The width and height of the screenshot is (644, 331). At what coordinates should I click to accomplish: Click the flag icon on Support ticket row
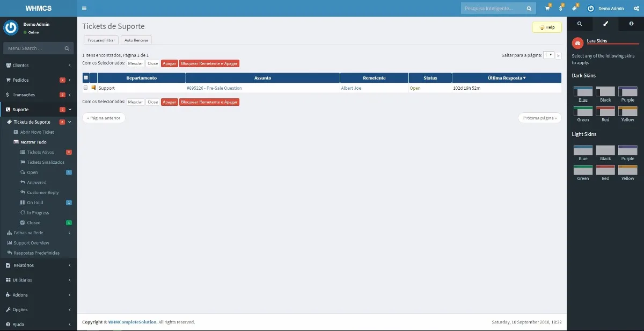point(93,88)
